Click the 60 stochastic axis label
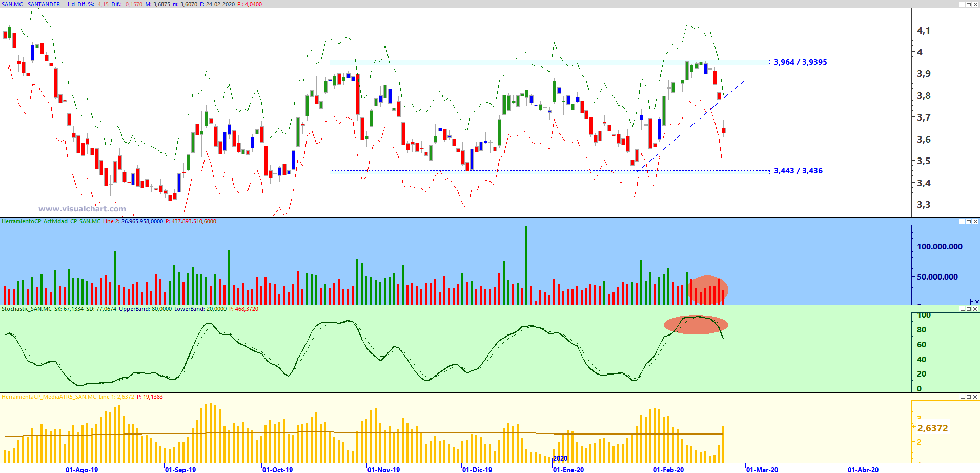 pyautogui.click(x=922, y=345)
